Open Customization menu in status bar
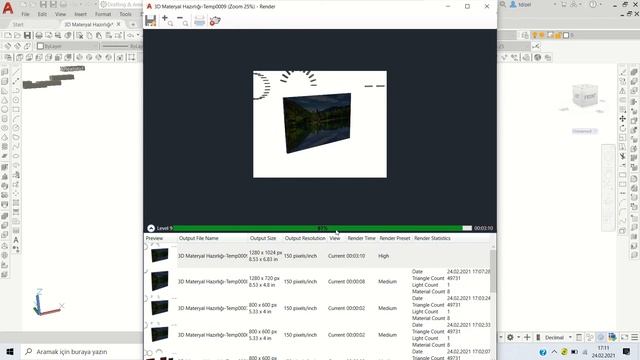The width and height of the screenshot is (640, 360). point(634,337)
